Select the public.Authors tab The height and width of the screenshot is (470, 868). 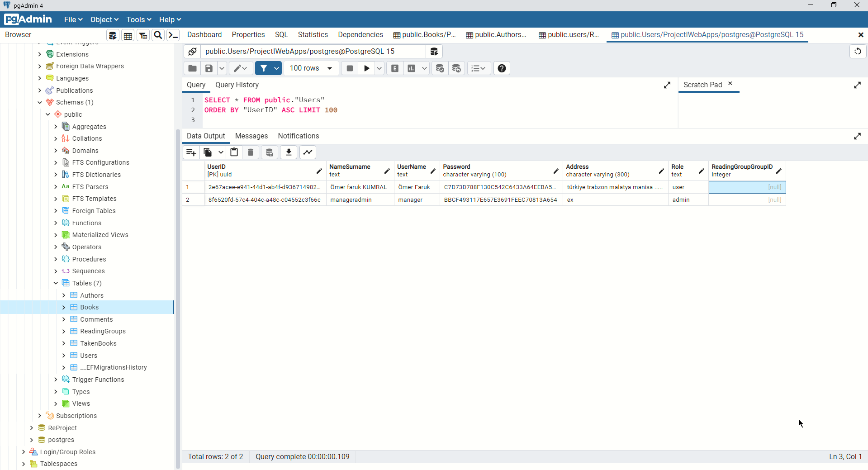tap(496, 35)
